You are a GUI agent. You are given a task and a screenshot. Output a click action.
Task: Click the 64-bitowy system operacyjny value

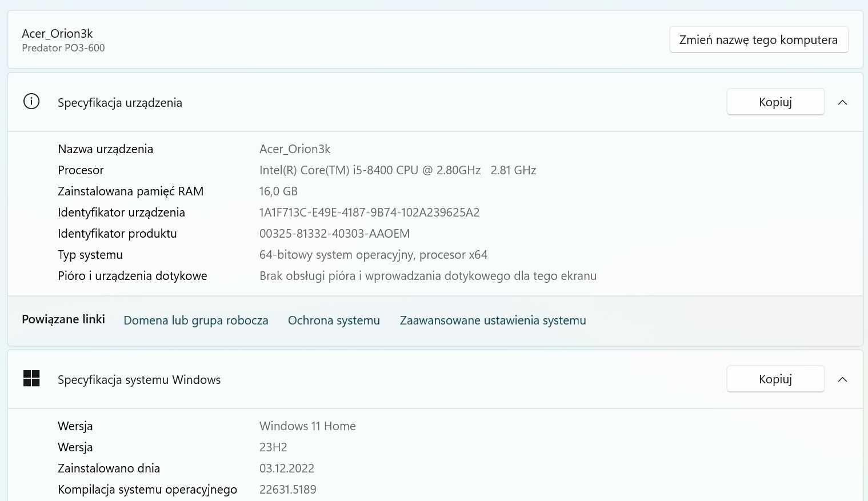point(373,255)
